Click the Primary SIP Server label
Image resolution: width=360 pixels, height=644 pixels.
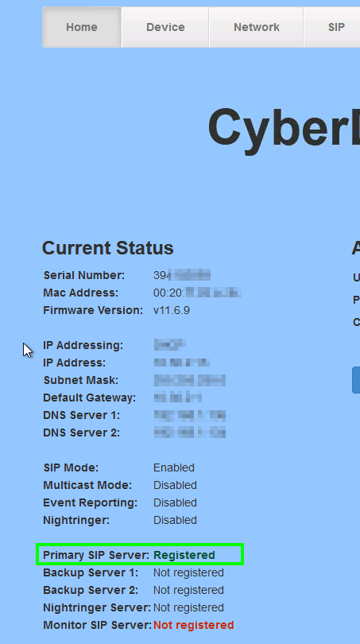pyautogui.click(x=96, y=555)
